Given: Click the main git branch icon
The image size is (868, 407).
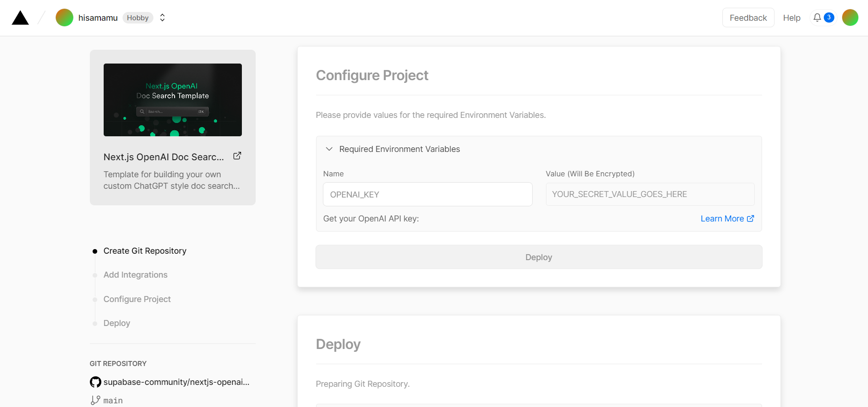Looking at the screenshot, I should pyautogui.click(x=95, y=401).
